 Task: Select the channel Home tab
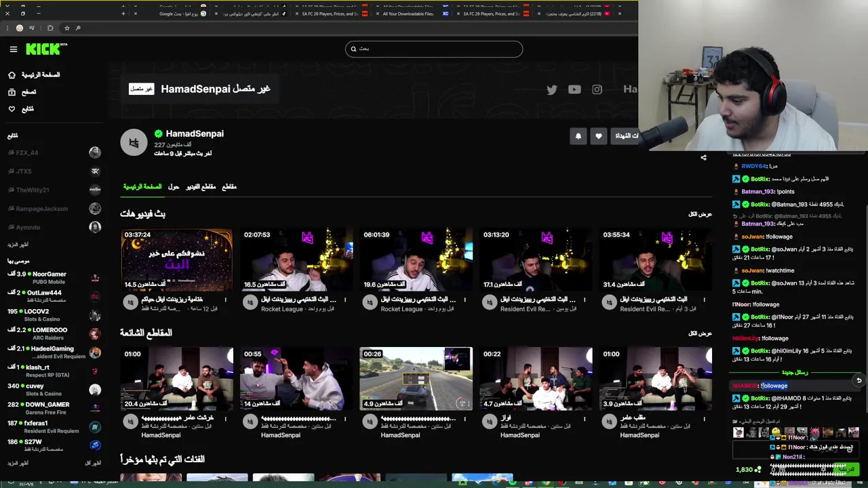click(x=142, y=186)
